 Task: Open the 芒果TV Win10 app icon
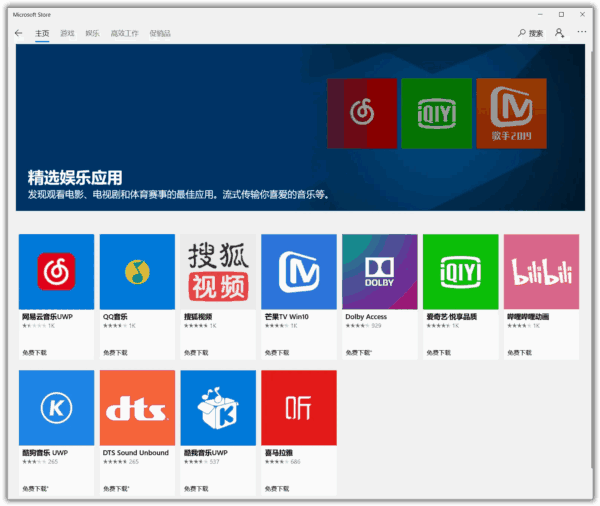point(299,271)
